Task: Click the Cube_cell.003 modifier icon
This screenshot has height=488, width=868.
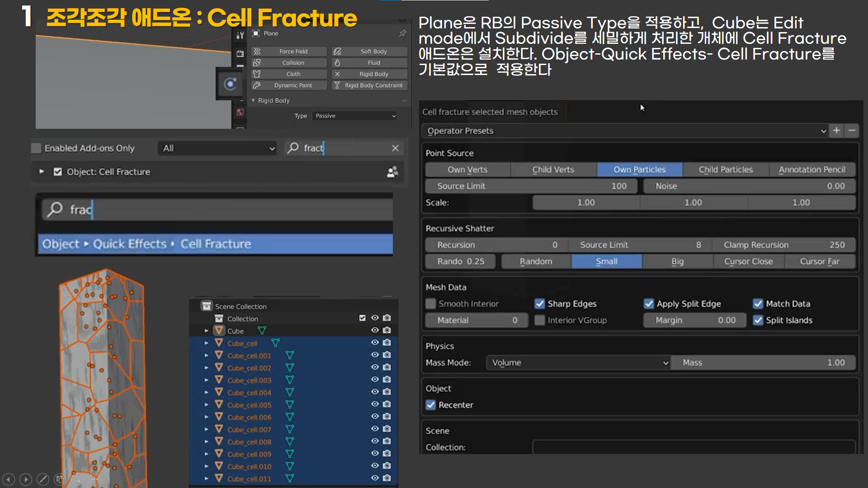Action: [290, 380]
